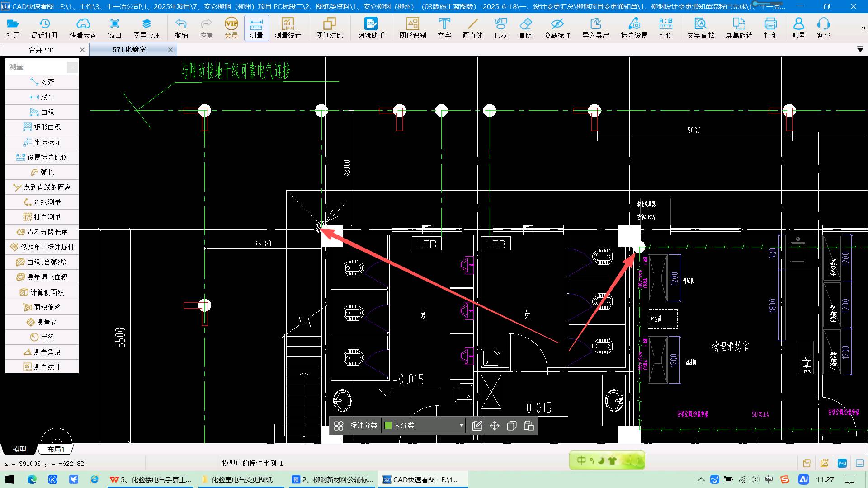Click the 隐藏标注 hide annotations icon
This screenshot has width=868, height=488.
[x=557, y=24]
